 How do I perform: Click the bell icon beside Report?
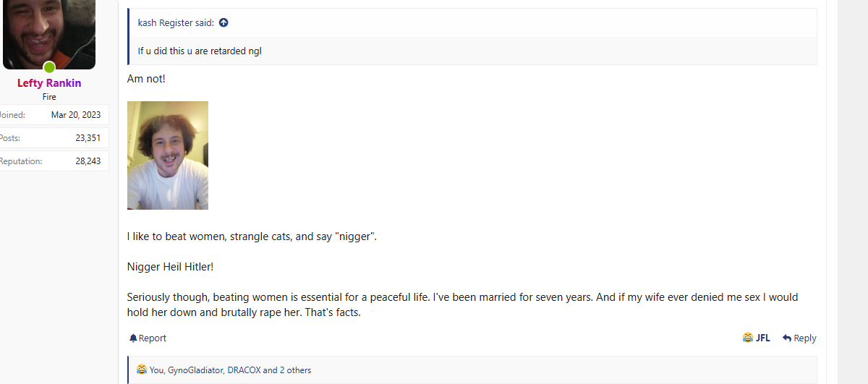(133, 338)
